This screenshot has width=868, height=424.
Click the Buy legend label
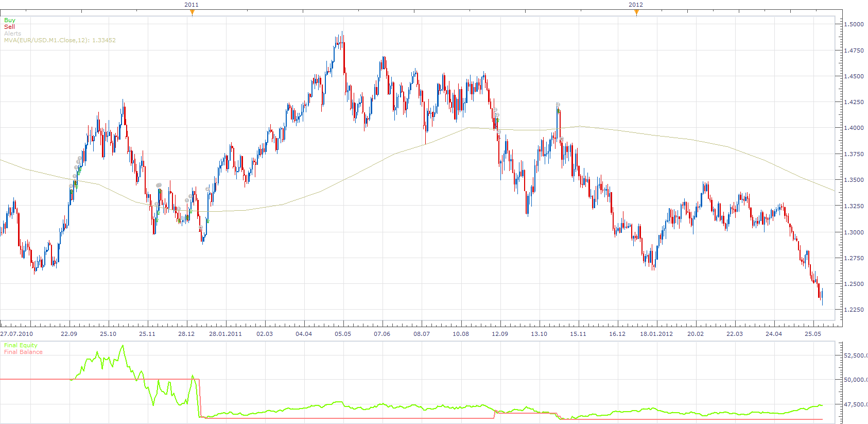pyautogui.click(x=10, y=20)
